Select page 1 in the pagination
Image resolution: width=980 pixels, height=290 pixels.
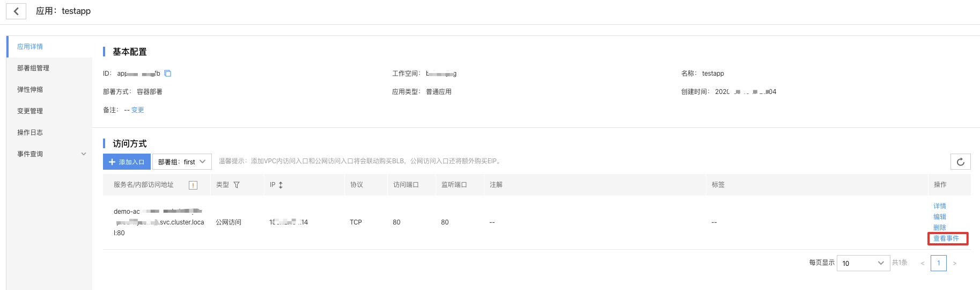(x=938, y=263)
